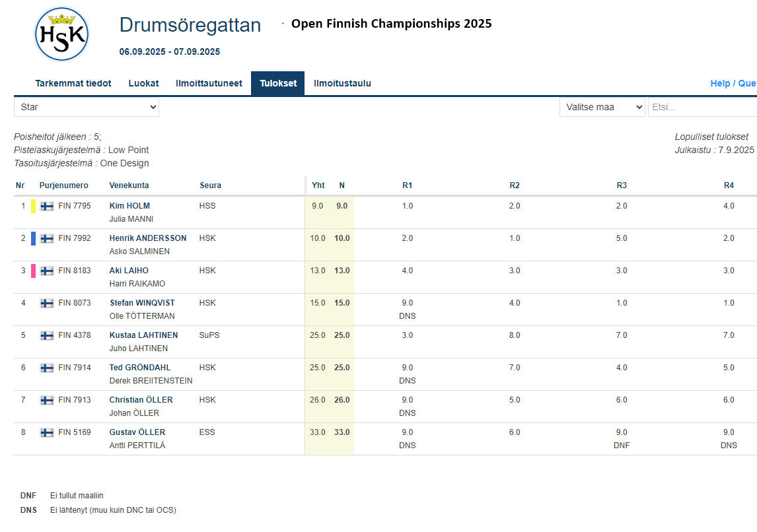The width and height of the screenshot is (757, 532).
Task: Open the Ilmoitustaulu tab
Action: pos(342,83)
